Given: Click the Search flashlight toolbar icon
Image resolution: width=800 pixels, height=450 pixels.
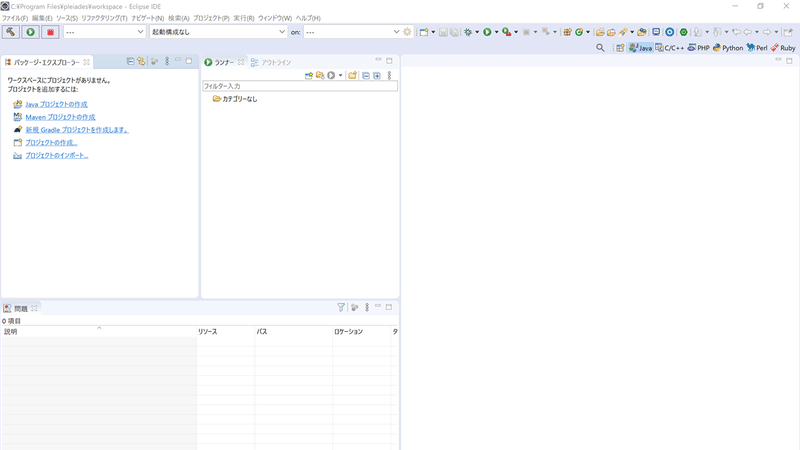Looking at the screenshot, I should coord(622,32).
